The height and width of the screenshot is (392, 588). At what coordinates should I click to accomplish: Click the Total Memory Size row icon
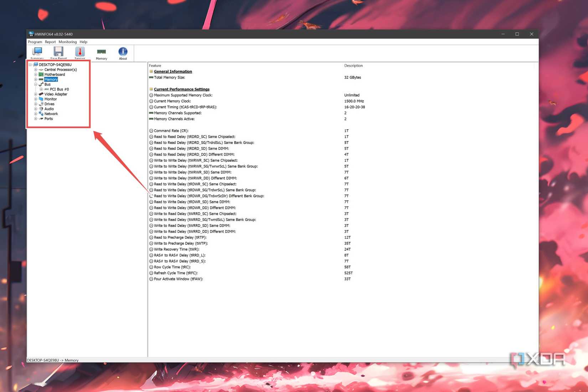coord(151,77)
